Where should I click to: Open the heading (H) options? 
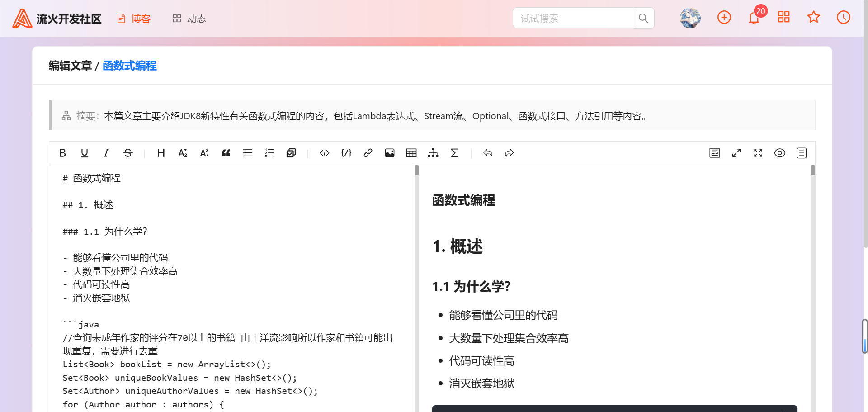coord(161,153)
